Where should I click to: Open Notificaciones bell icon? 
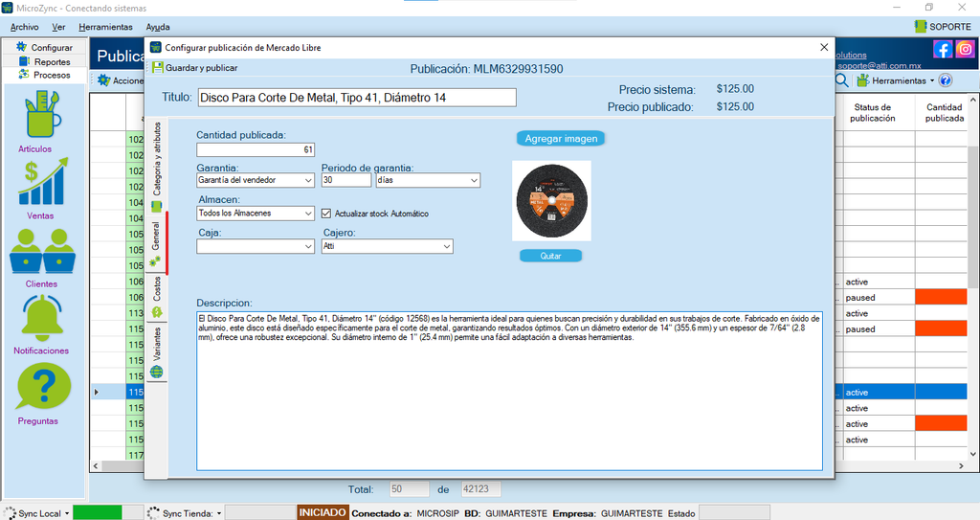pos(42,318)
